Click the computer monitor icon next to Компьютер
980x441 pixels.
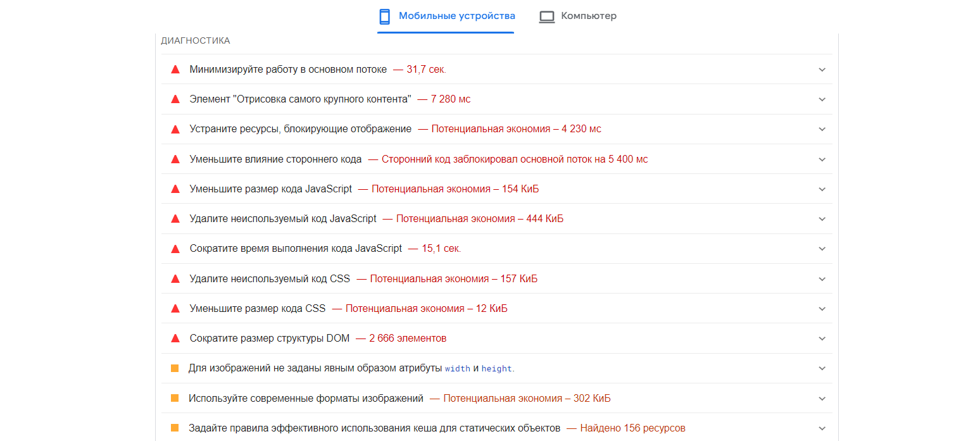pos(546,16)
